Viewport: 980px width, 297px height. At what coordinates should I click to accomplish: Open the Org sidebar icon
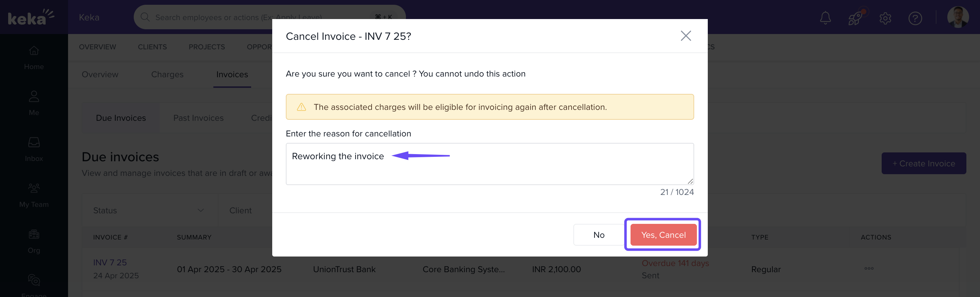point(34,241)
